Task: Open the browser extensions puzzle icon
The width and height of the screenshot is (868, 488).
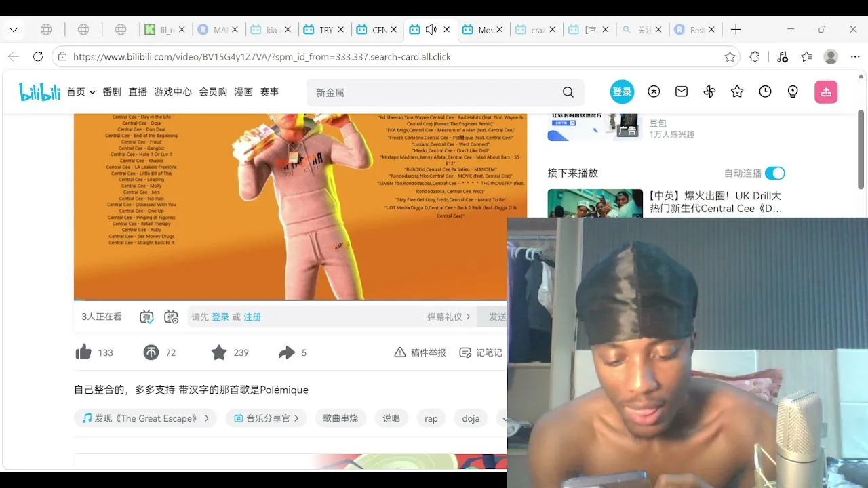Action: click(x=755, y=57)
